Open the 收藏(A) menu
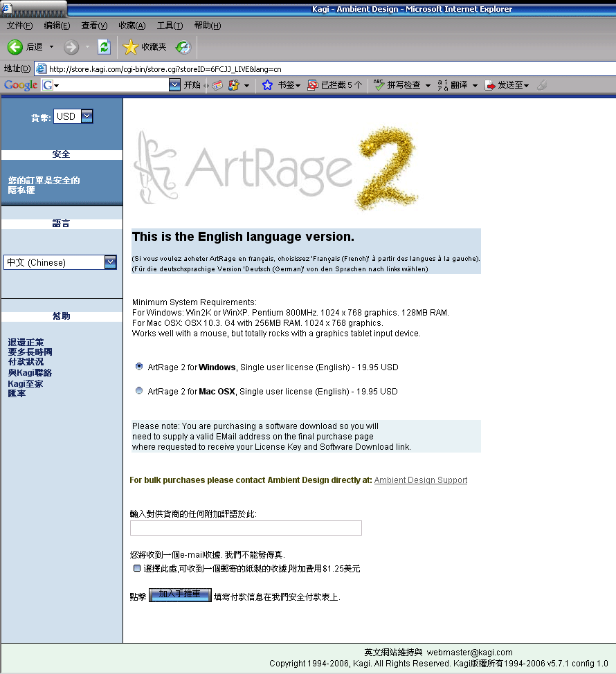616x674 pixels. click(132, 26)
